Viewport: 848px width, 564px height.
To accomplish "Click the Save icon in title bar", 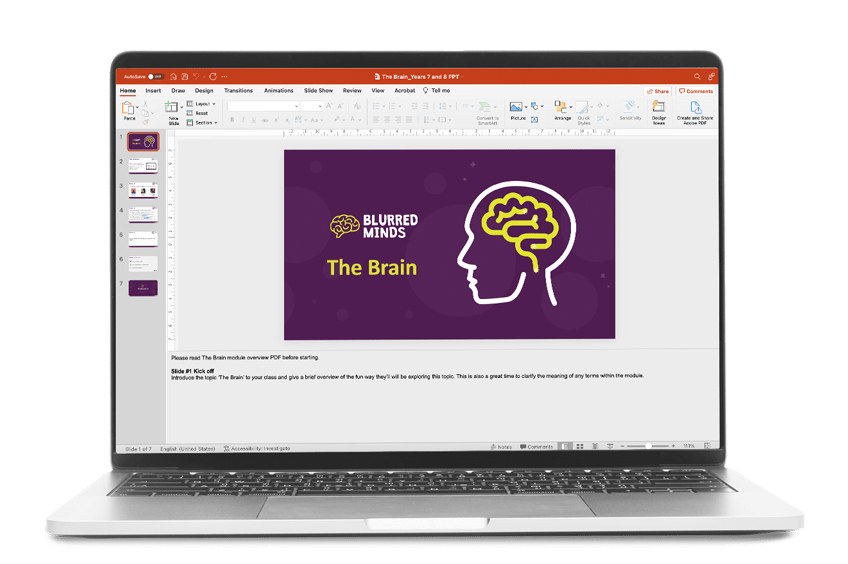I will (184, 77).
